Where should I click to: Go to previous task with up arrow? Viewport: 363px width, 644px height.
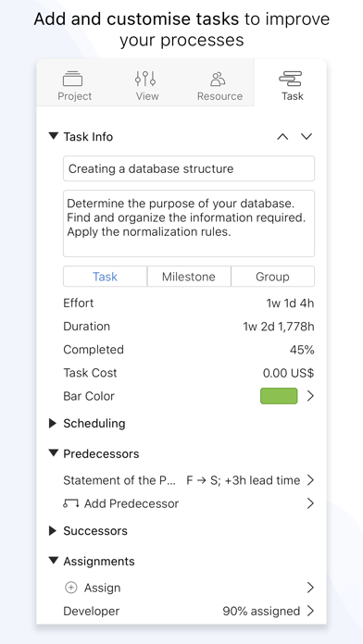(282, 137)
